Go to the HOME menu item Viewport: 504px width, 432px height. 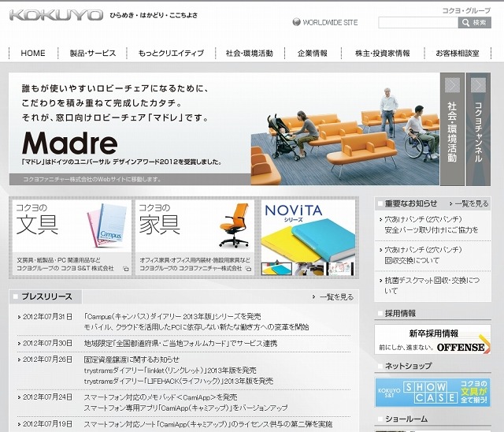pyautogui.click(x=33, y=53)
